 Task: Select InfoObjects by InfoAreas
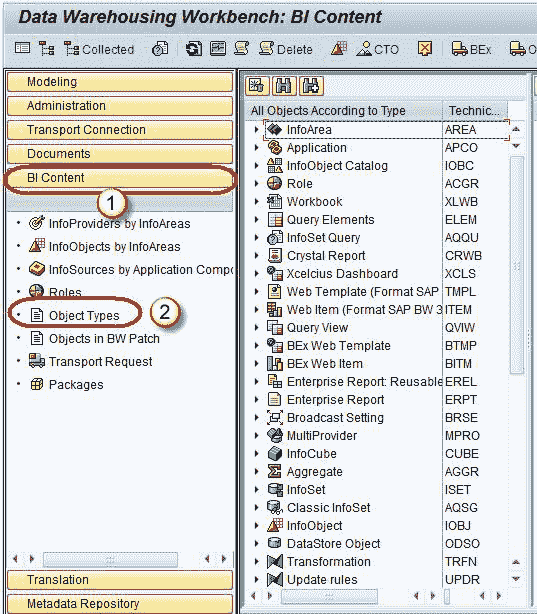[114, 247]
